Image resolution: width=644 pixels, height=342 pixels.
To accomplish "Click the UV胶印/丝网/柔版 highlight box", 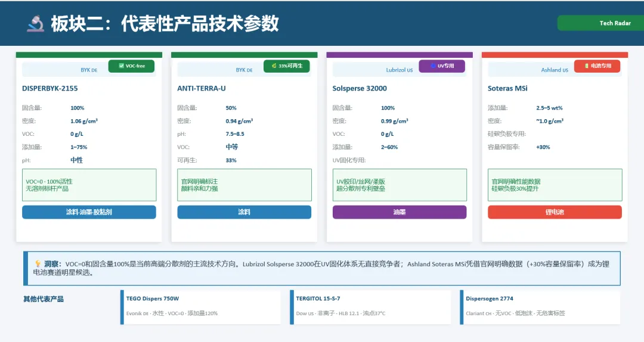I will click(400, 185).
